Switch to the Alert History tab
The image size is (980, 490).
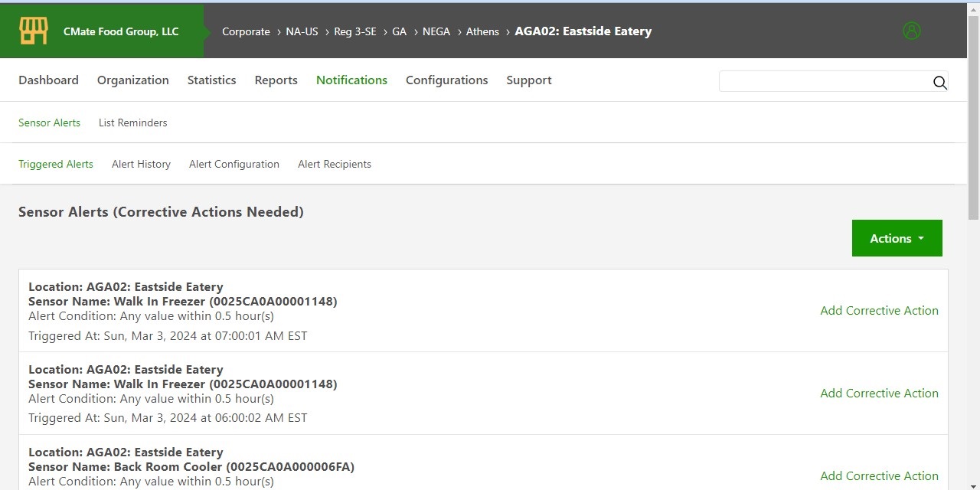click(x=141, y=164)
